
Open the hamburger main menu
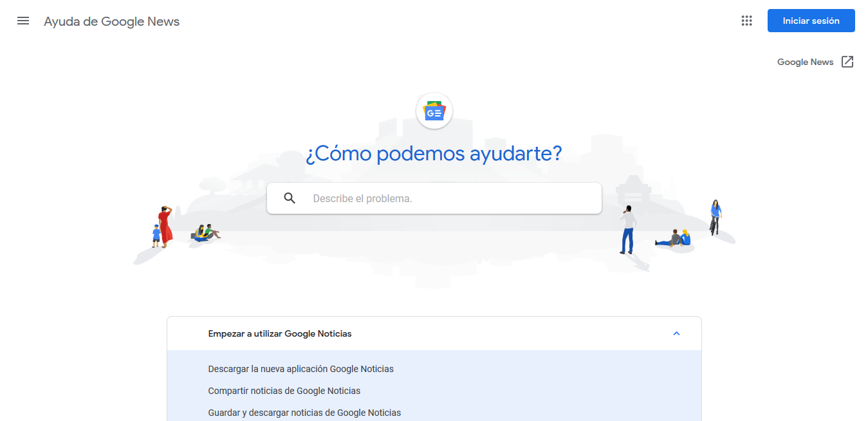pos(23,21)
